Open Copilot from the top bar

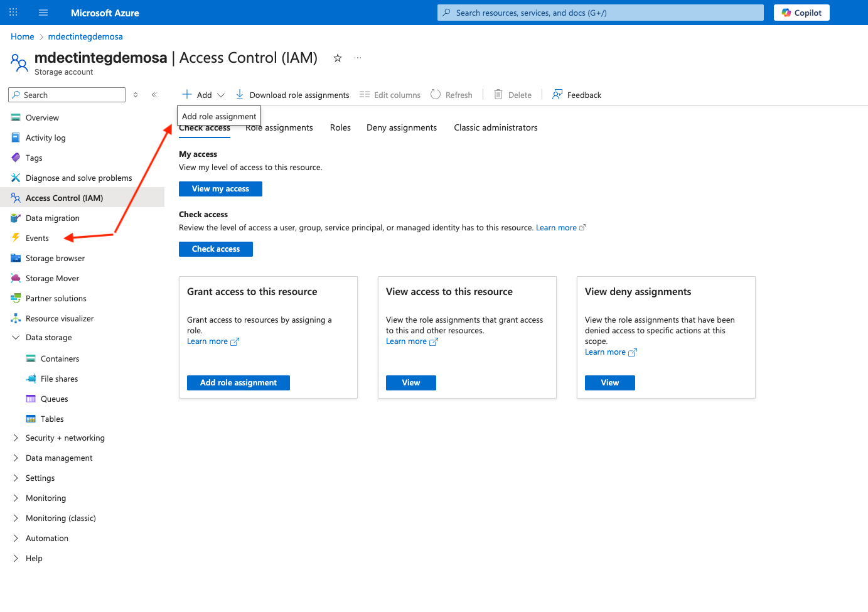(801, 13)
